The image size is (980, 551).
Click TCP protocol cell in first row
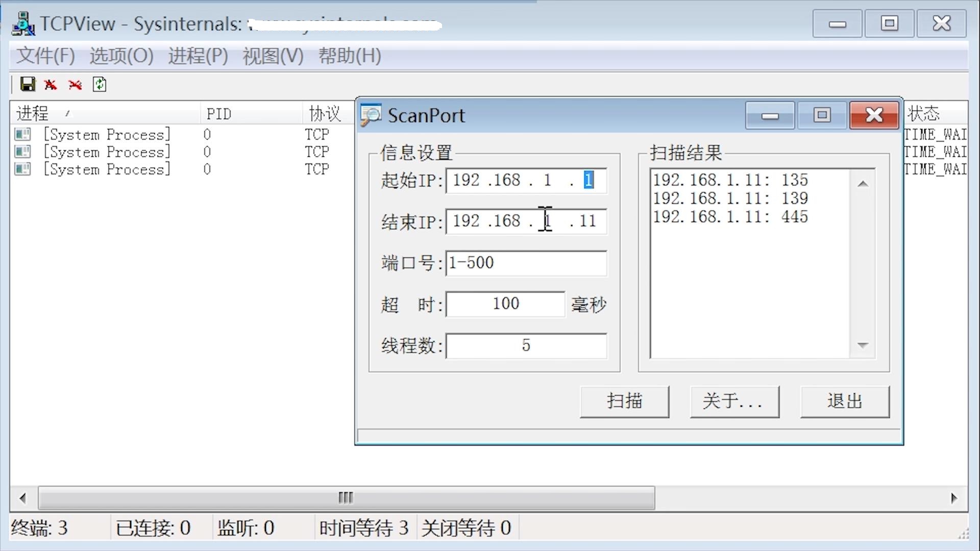tap(317, 135)
